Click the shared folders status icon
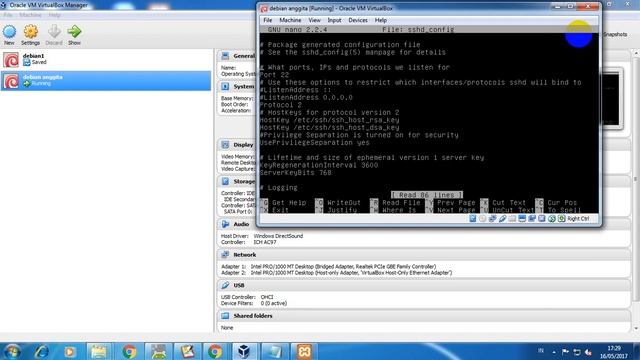The width and height of the screenshot is (640, 360). coord(512,219)
